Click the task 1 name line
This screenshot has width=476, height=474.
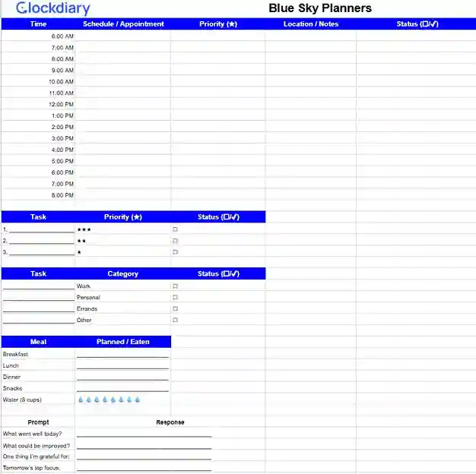[42, 232]
